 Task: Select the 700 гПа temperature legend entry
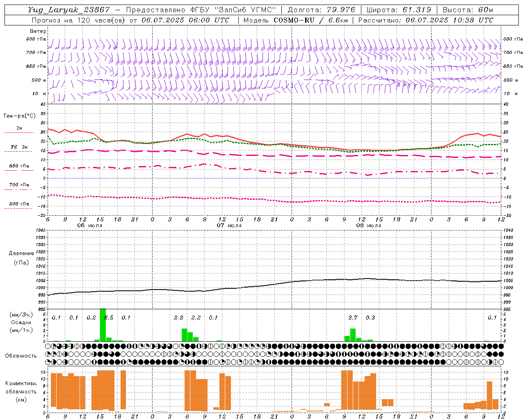click(x=19, y=186)
